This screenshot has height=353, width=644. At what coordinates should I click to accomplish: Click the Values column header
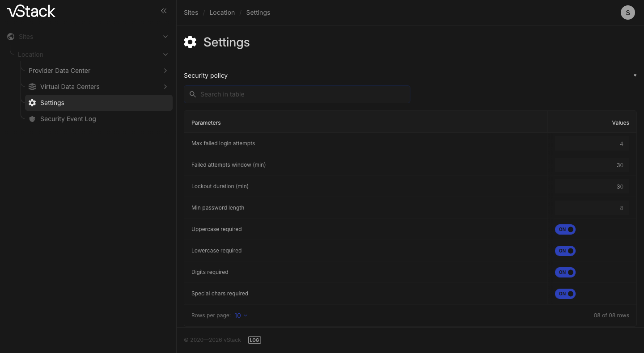621,122
